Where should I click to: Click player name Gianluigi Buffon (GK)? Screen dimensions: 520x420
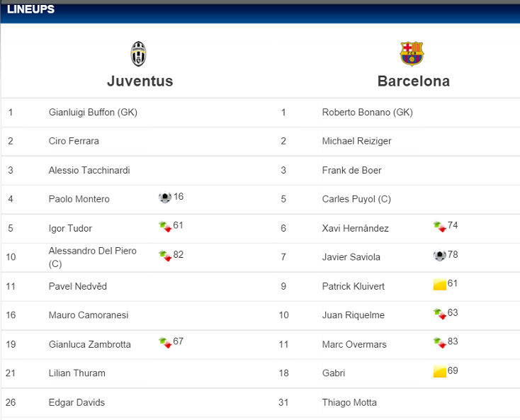point(93,112)
